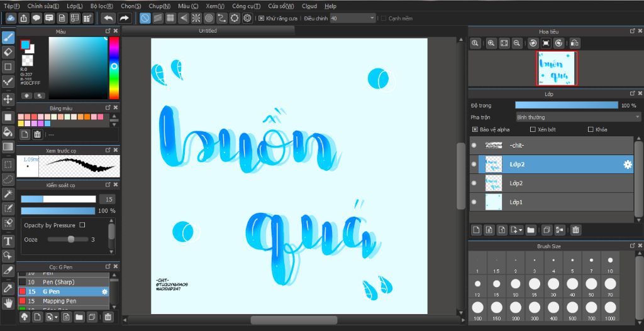Select the Eyedropper tool

pos(8,288)
